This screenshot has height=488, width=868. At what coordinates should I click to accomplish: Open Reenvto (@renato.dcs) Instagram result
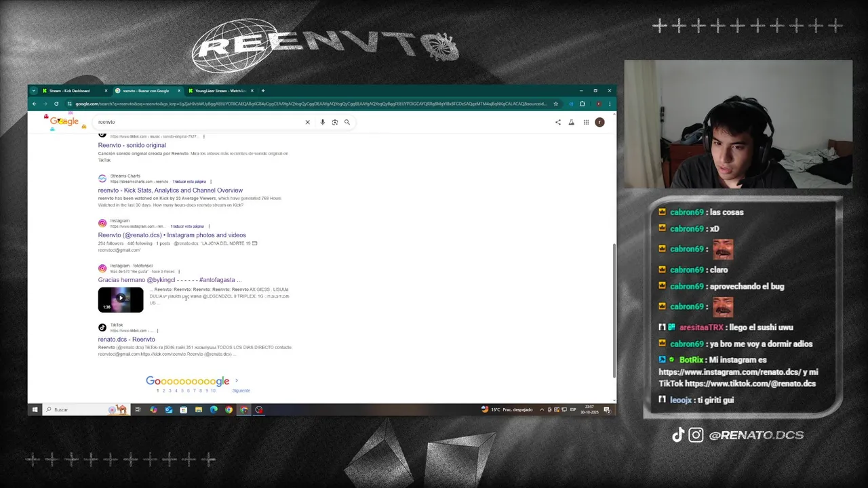click(x=172, y=235)
